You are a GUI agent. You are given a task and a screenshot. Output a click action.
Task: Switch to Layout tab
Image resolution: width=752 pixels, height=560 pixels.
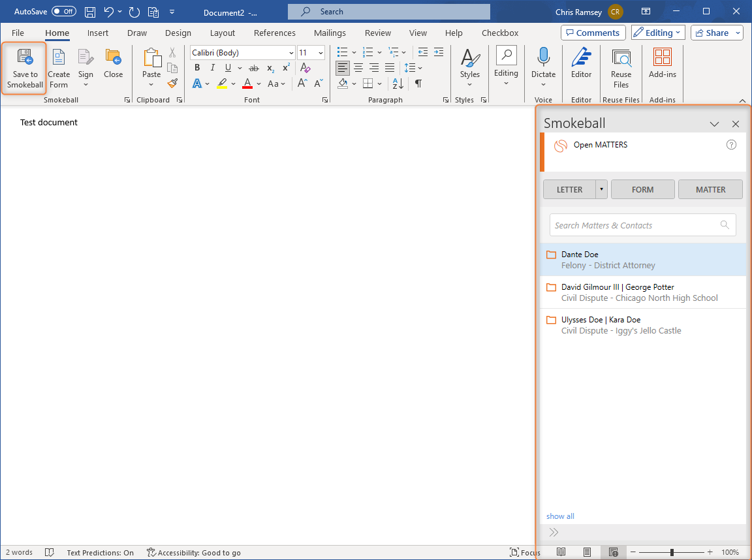223,33
